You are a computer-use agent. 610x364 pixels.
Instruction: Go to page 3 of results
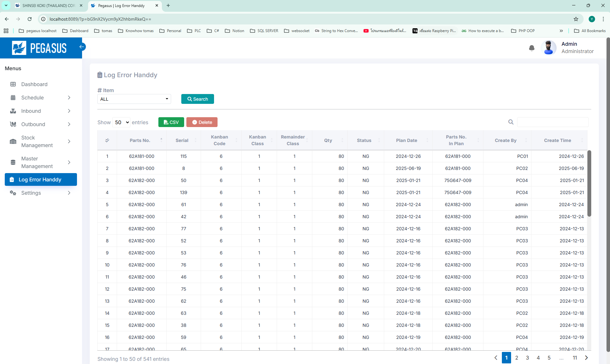click(527, 358)
